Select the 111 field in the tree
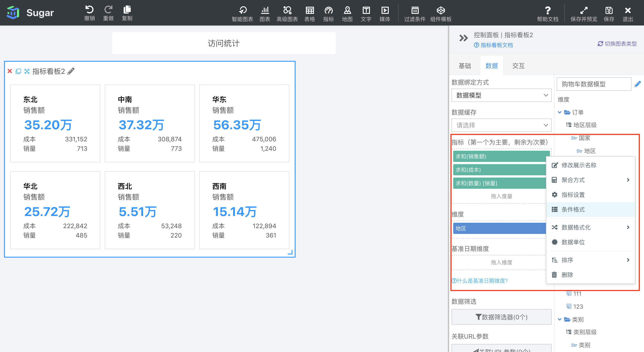This screenshot has width=644, height=352. [574, 294]
